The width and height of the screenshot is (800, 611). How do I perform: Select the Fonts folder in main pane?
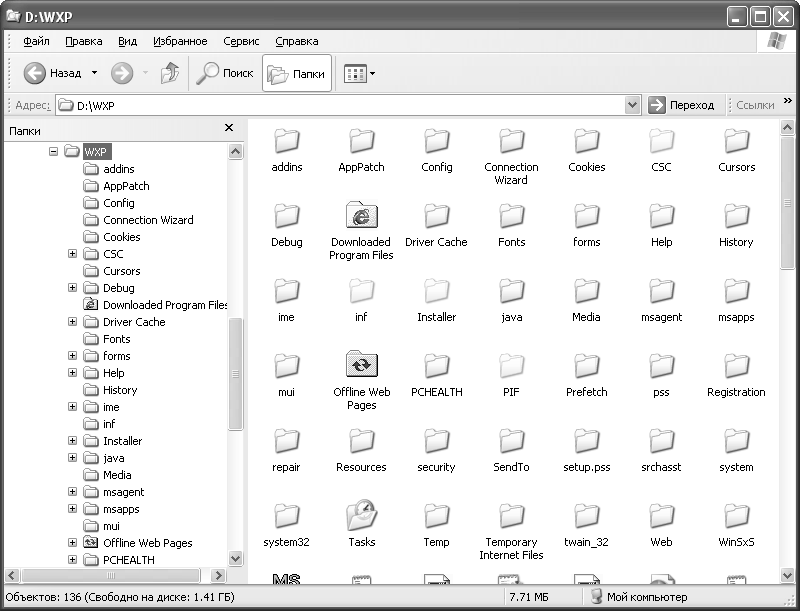[x=511, y=216]
